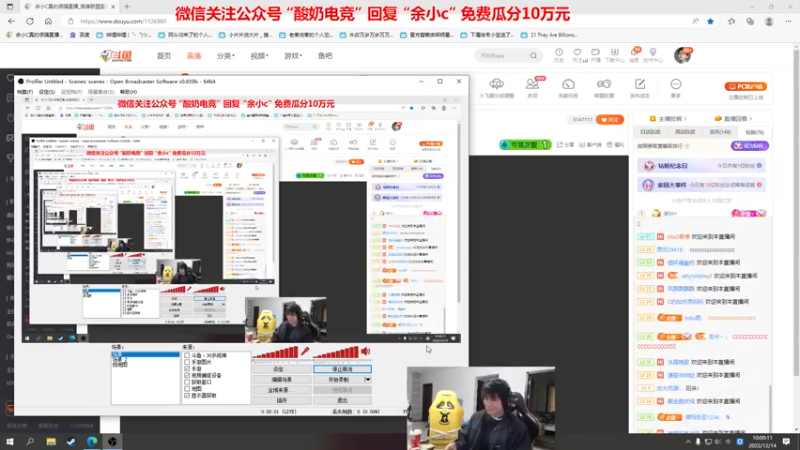Click the OBS Settings button
This screenshot has height=450, width=800.
282,369
